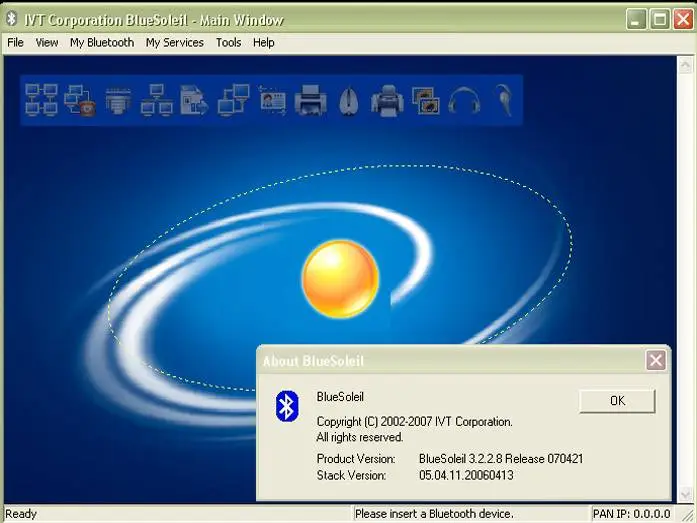
Task: Click the stack version '05.04.11.20060413' value
Action: click(466, 475)
